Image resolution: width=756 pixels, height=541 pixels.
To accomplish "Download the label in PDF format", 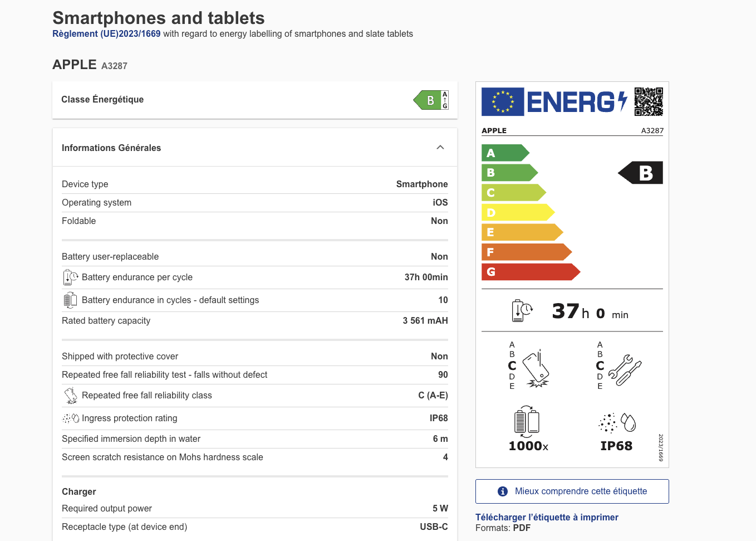I will click(522, 528).
